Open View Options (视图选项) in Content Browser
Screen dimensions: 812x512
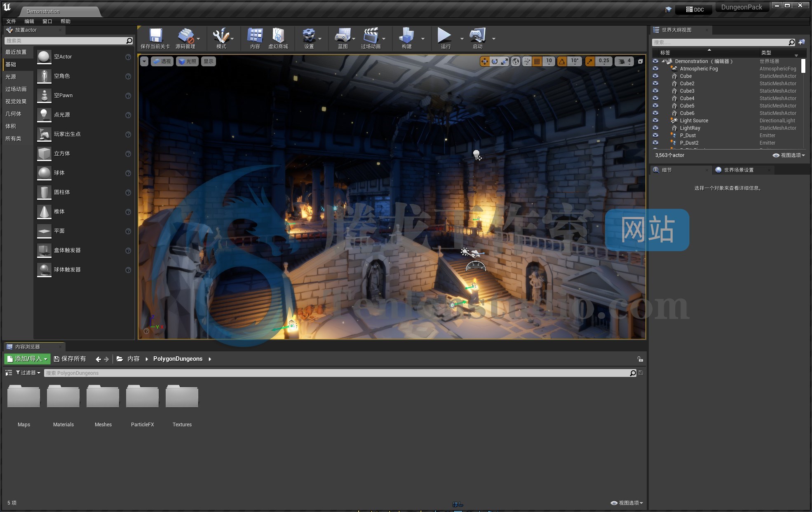pyautogui.click(x=627, y=503)
